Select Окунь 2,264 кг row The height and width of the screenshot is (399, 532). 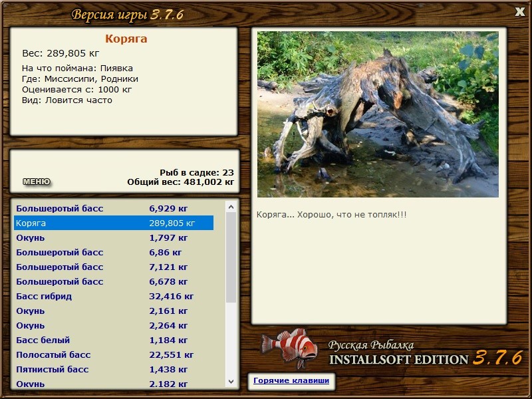[x=114, y=325]
